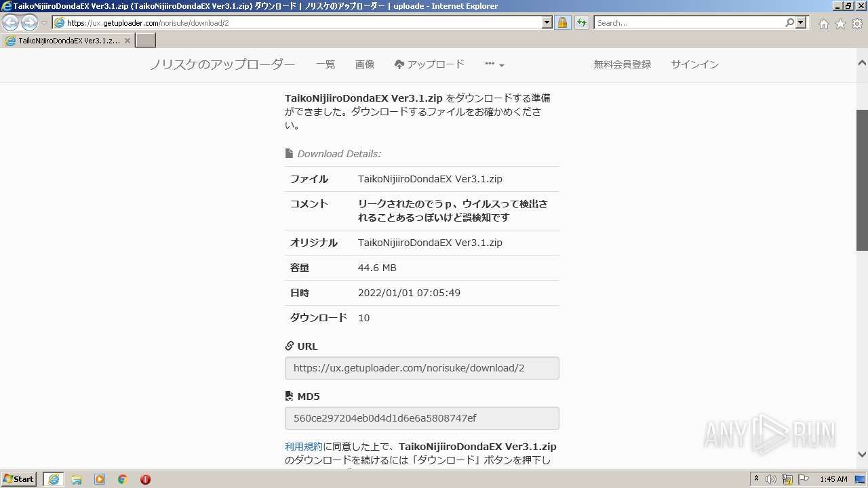Click the magnifier search icon
Viewport: 868px width, 488px height.
point(789,23)
